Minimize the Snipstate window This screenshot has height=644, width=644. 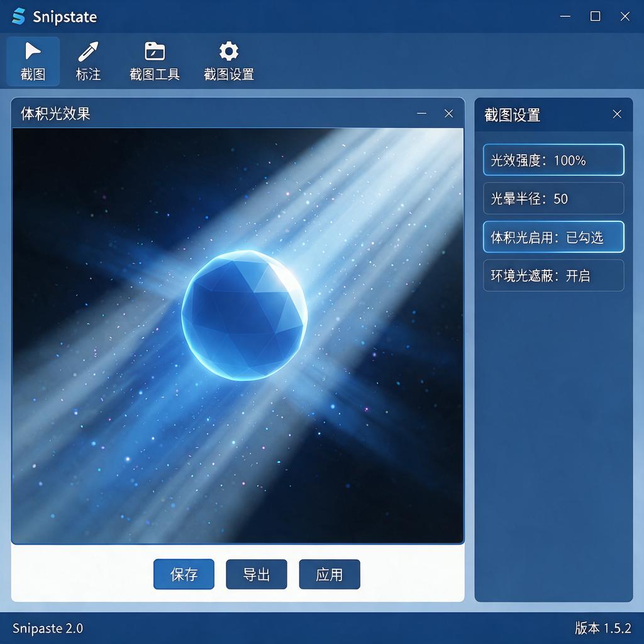click(565, 16)
